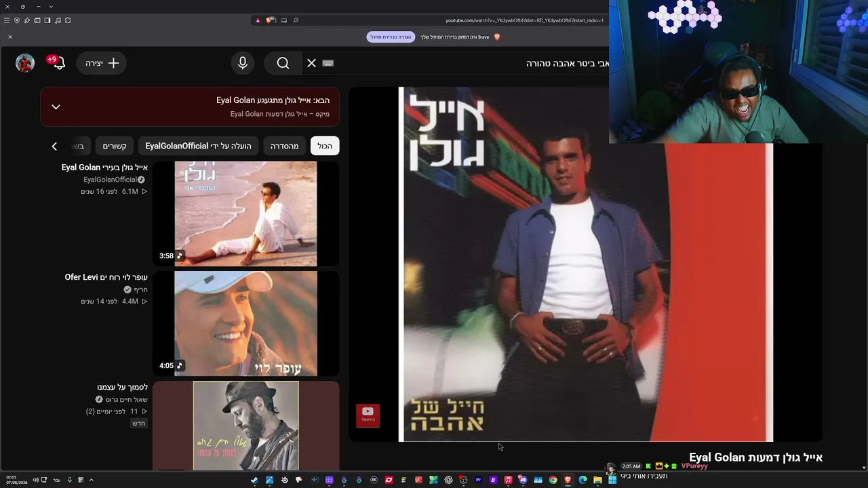The image size is (868, 488).
Task: Open Brave sidebar panel toggle icon
Action: tap(47, 20)
